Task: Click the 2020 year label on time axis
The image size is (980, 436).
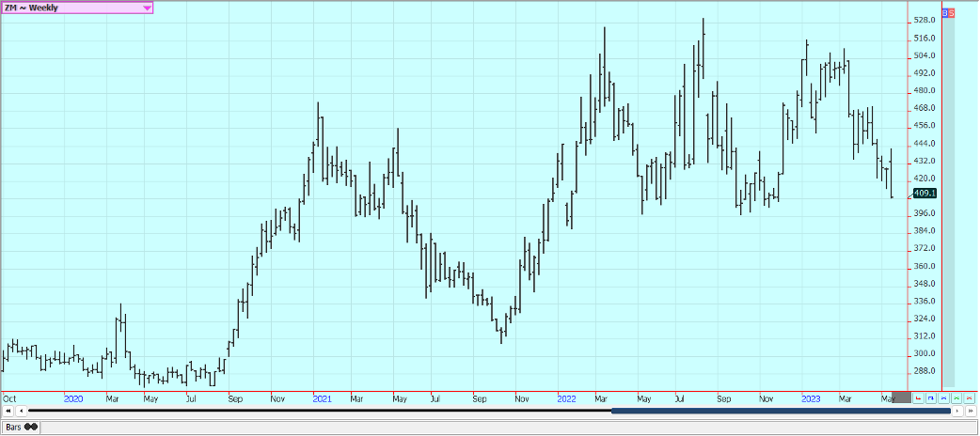Action: click(x=73, y=397)
